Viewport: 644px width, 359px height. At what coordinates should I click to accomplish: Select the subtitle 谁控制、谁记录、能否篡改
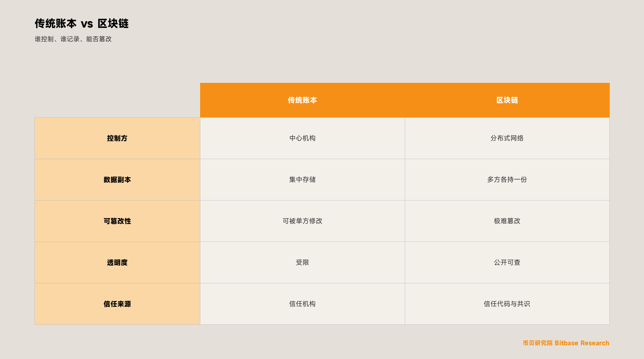coord(73,39)
